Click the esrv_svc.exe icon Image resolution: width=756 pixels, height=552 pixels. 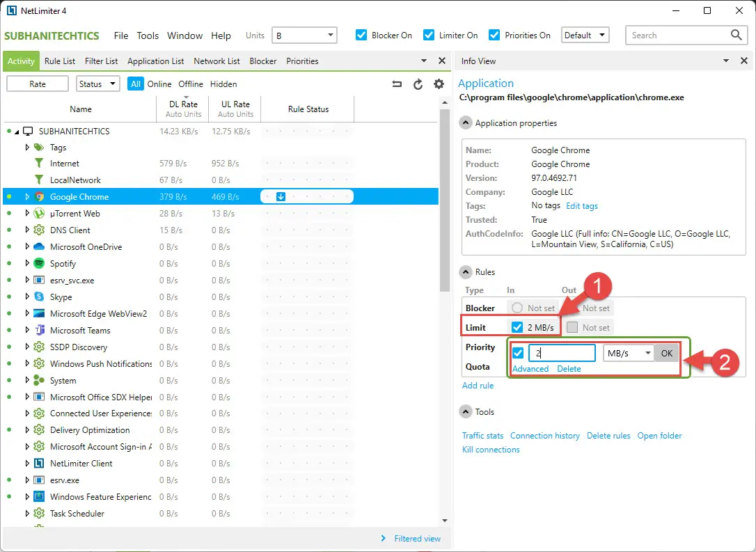coord(39,280)
